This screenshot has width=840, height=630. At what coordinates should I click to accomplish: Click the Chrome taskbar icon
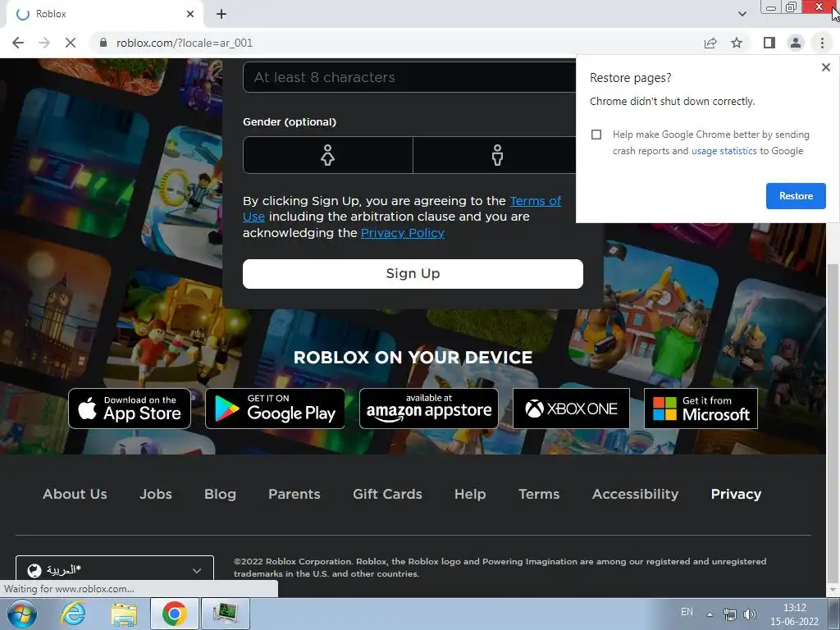click(x=174, y=614)
